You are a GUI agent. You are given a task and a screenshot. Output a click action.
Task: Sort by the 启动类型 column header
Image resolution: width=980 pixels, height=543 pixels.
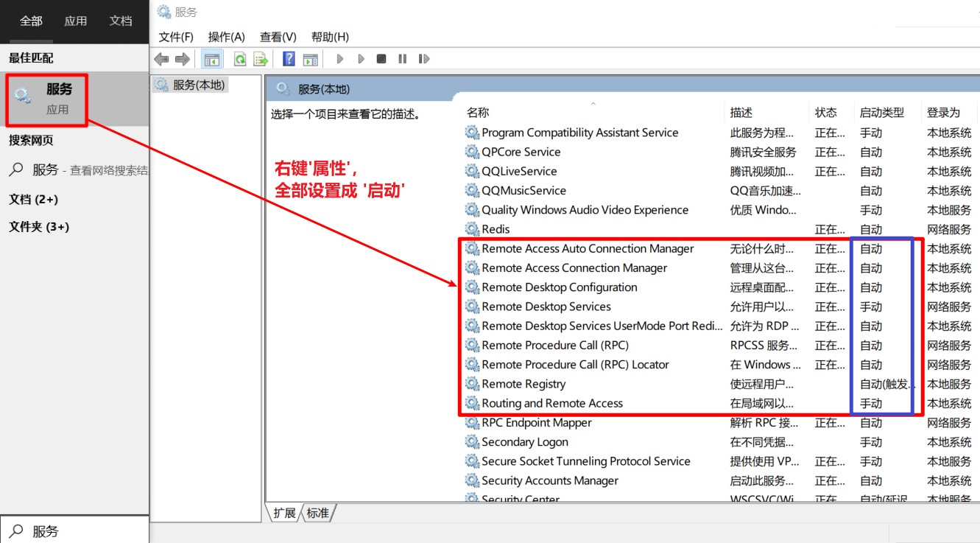click(x=881, y=113)
